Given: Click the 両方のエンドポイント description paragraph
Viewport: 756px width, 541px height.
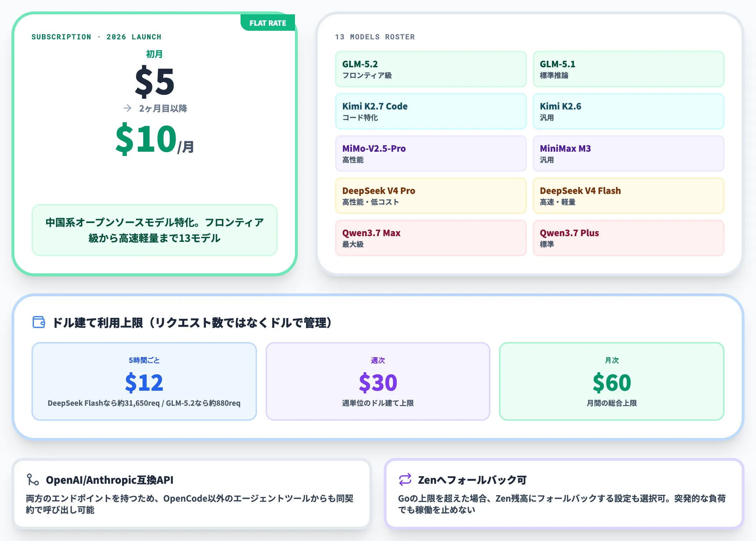Looking at the screenshot, I should (x=190, y=504).
